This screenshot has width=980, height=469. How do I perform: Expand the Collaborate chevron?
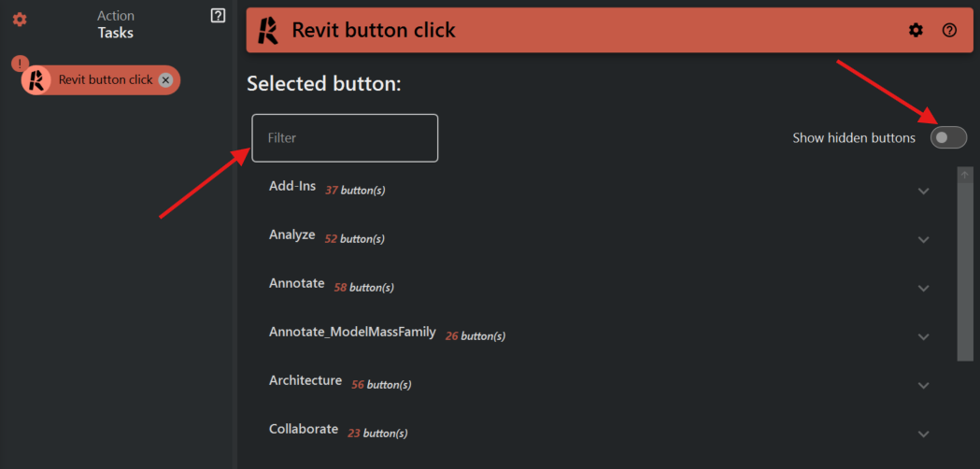tap(924, 434)
